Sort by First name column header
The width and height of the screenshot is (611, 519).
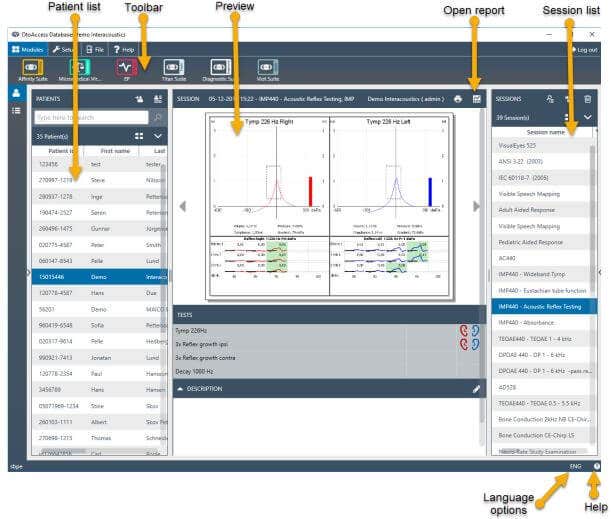115,151
